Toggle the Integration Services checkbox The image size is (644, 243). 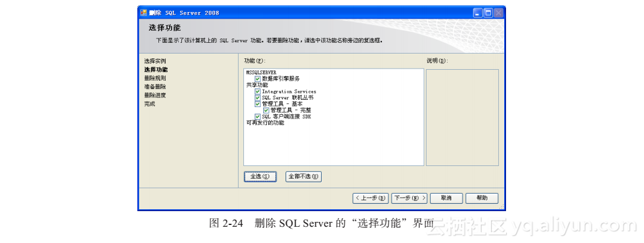pos(257,91)
